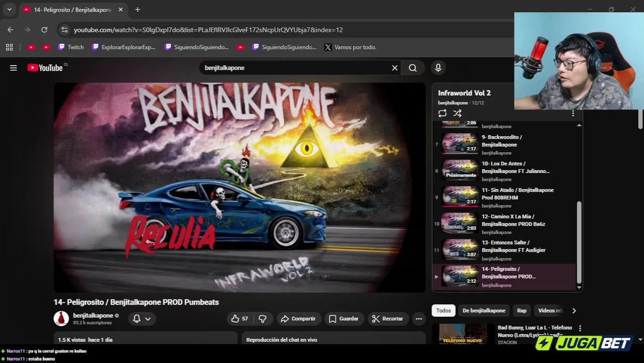
Task: Click the browser address bar URL
Action: pos(208,30)
